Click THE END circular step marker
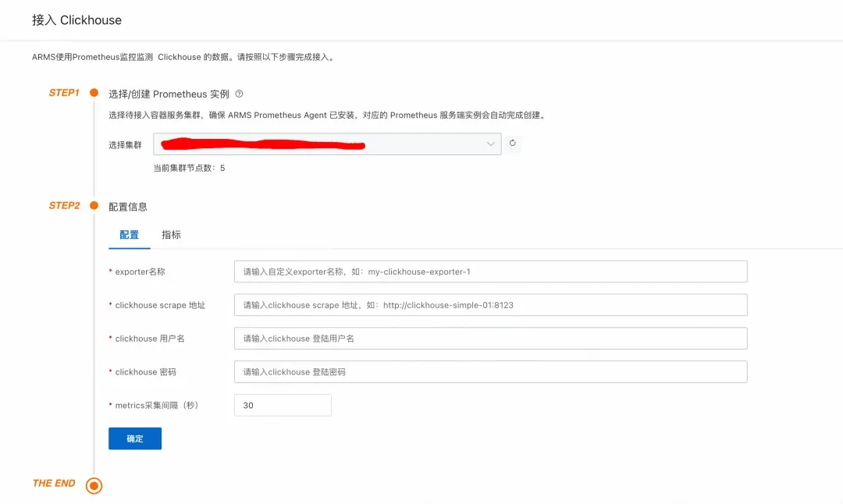 click(94, 486)
